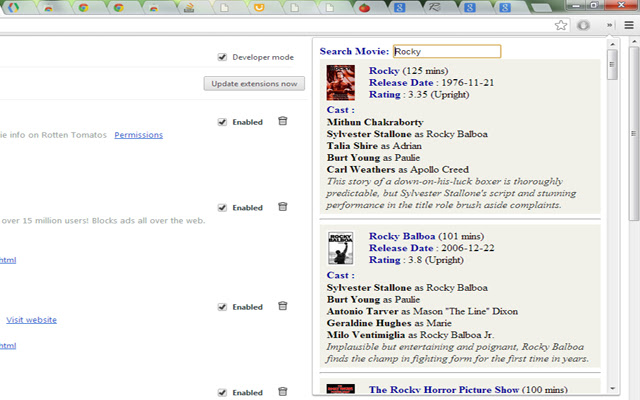Click Update extensions now button
The height and width of the screenshot is (400, 640).
[x=254, y=84]
